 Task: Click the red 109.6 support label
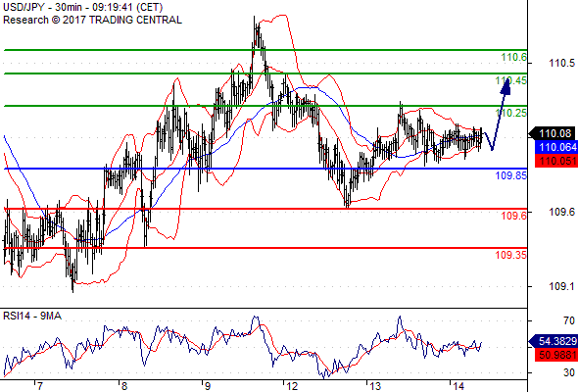[x=514, y=216]
